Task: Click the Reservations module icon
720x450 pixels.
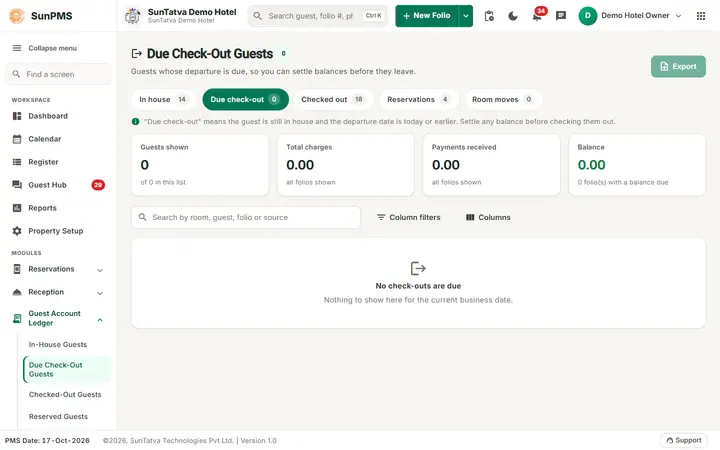Action: (17, 269)
